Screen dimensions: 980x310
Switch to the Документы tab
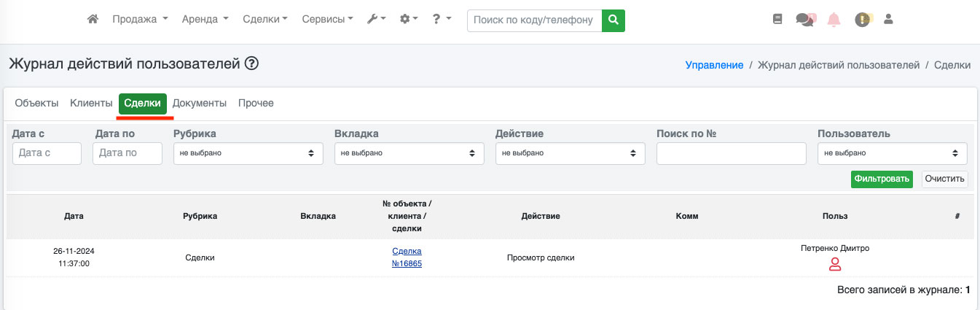pos(200,104)
